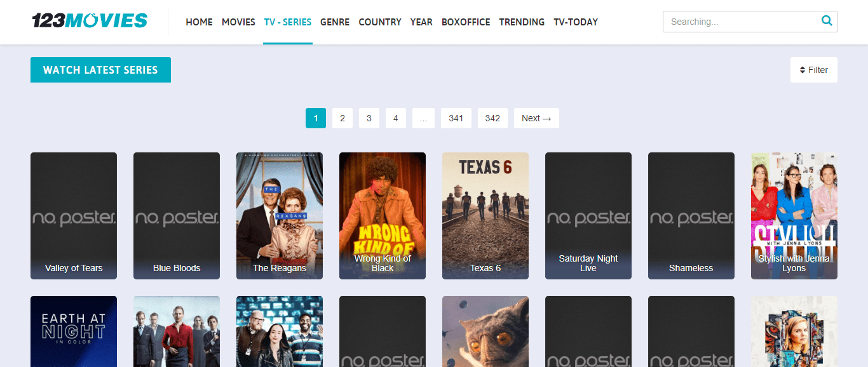This screenshot has height=367, width=868.
Task: Go to the Home menu item
Action: [x=199, y=22]
